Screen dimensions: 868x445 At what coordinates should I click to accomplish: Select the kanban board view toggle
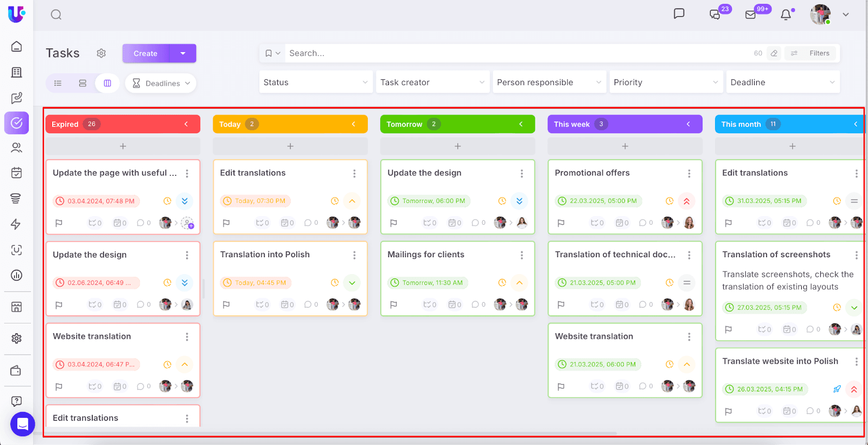coord(107,83)
